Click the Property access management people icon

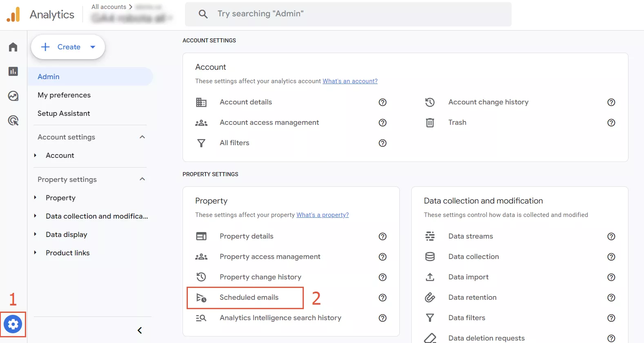201,257
